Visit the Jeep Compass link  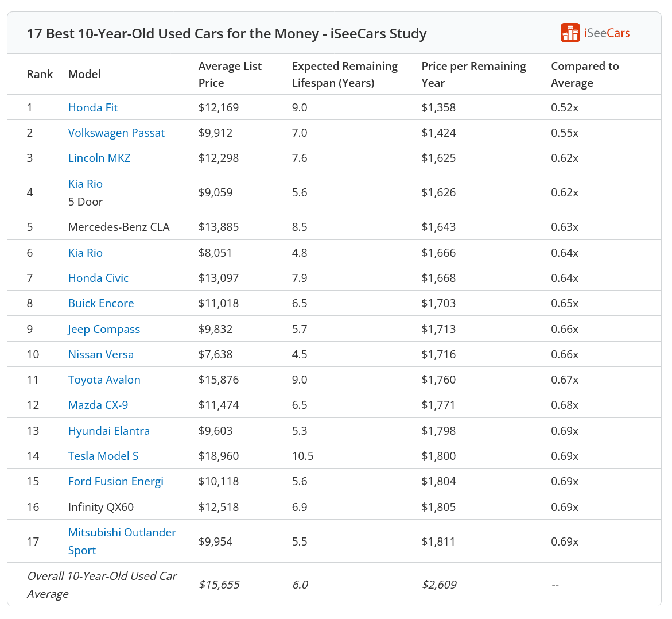(x=104, y=329)
